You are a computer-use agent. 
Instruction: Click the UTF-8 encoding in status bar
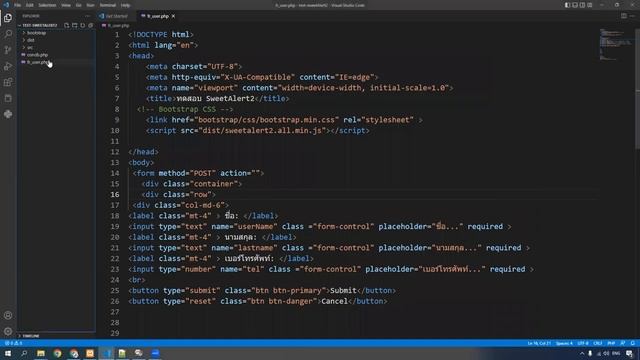pyautogui.click(x=583, y=343)
